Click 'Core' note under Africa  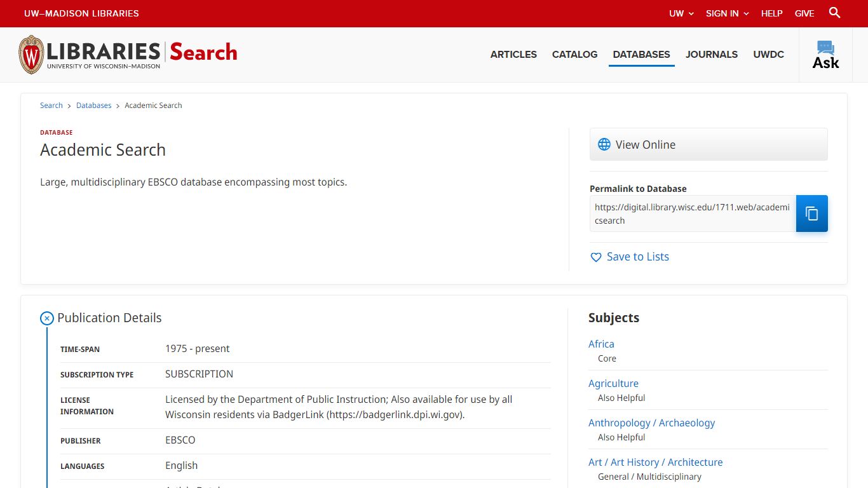607,358
